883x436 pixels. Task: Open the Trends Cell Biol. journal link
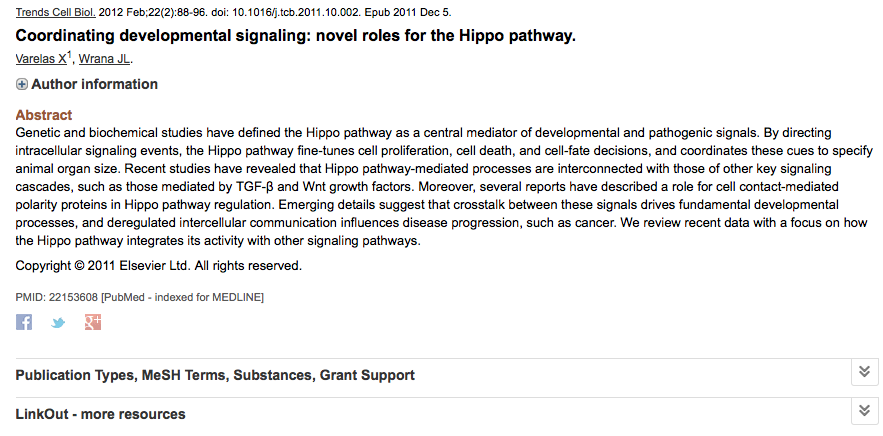[56, 12]
